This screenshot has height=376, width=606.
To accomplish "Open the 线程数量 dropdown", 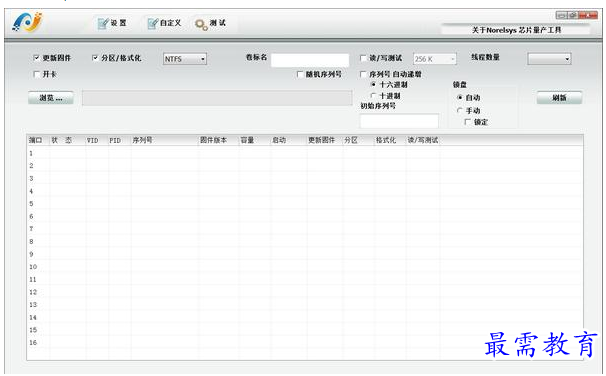I will [x=549, y=59].
